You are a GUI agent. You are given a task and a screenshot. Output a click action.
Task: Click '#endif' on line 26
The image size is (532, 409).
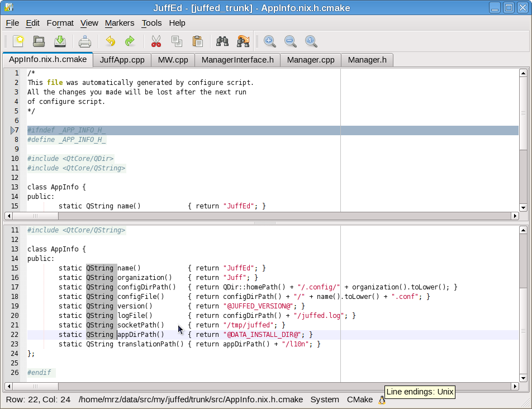click(x=39, y=373)
